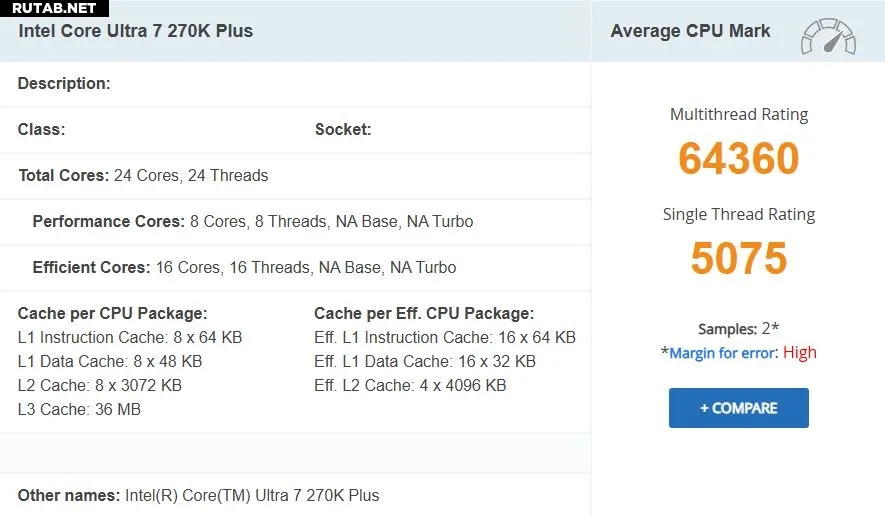885x517 pixels.
Task: Open the Margin for error link
Action: pyautogui.click(x=723, y=353)
